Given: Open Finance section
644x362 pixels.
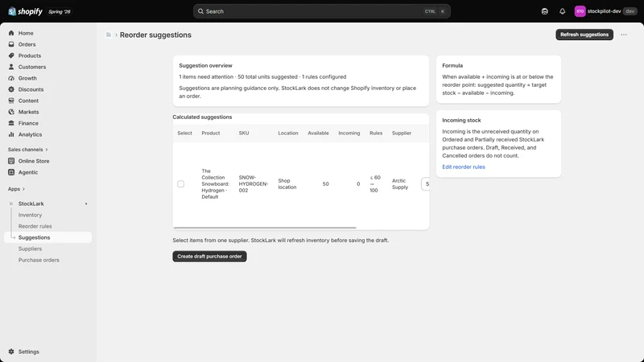Looking at the screenshot, I should (28, 123).
